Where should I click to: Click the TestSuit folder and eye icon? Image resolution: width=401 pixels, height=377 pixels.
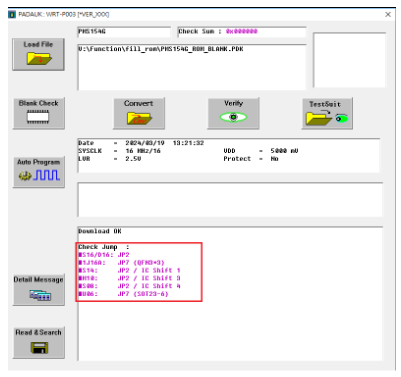[x=327, y=118]
